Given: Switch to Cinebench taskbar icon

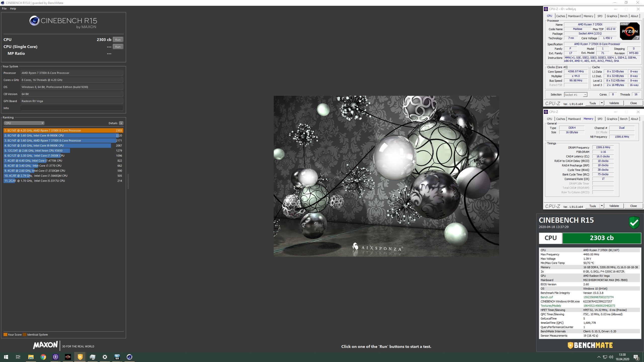Looking at the screenshot, I should click(129, 357).
